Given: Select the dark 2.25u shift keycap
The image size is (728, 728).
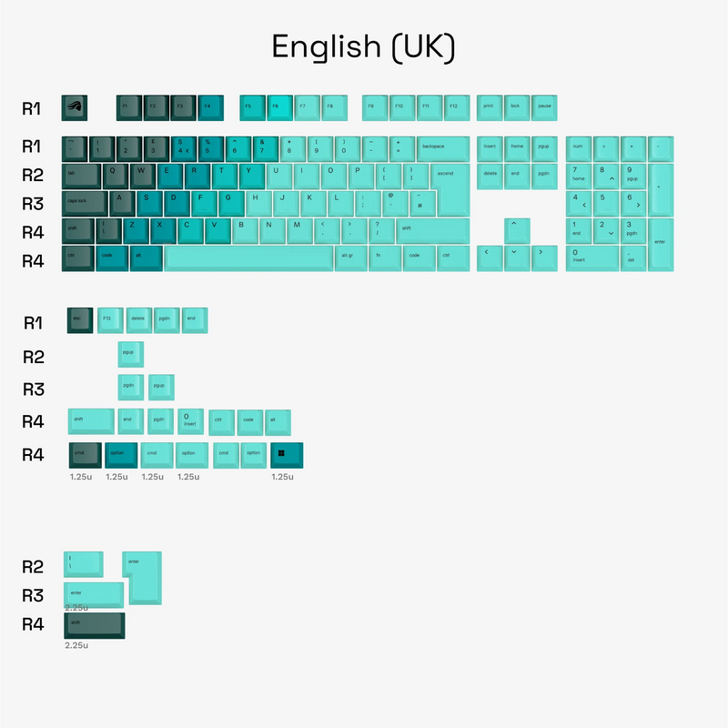Looking at the screenshot, I should point(93,625).
